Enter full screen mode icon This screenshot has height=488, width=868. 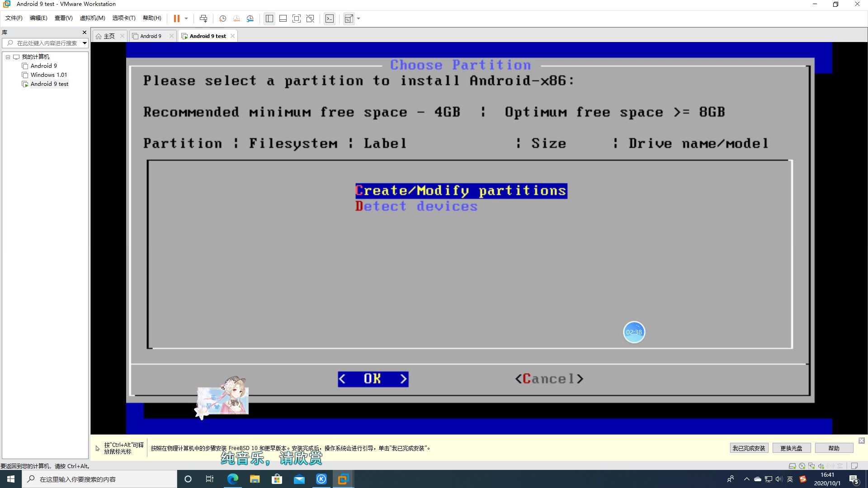[297, 19]
